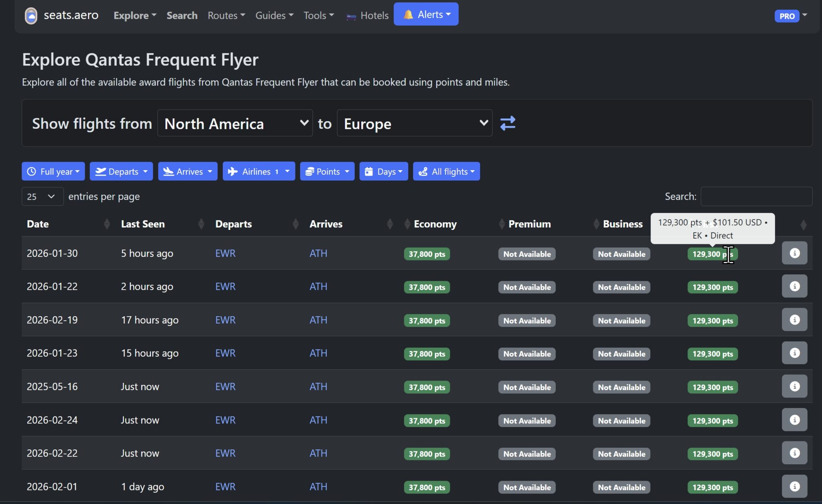Change the North America origin select

point(235,123)
